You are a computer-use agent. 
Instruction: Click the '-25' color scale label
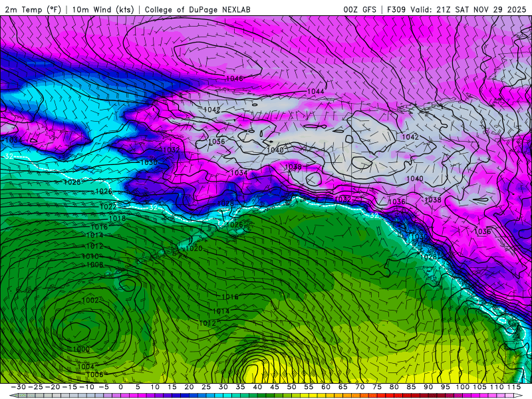[35, 387]
